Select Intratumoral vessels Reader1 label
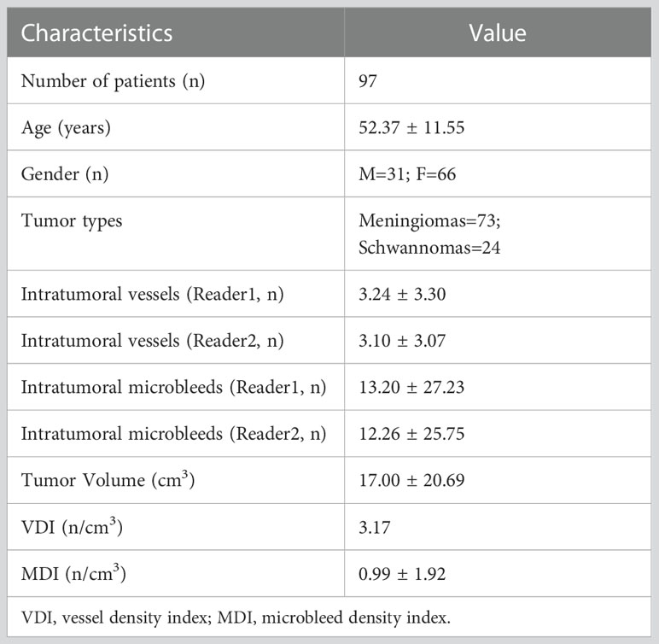659x644 pixels. click(153, 294)
